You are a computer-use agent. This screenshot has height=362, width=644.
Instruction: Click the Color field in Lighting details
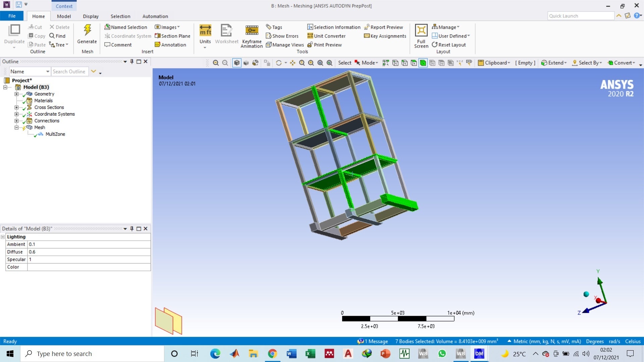[89, 267]
